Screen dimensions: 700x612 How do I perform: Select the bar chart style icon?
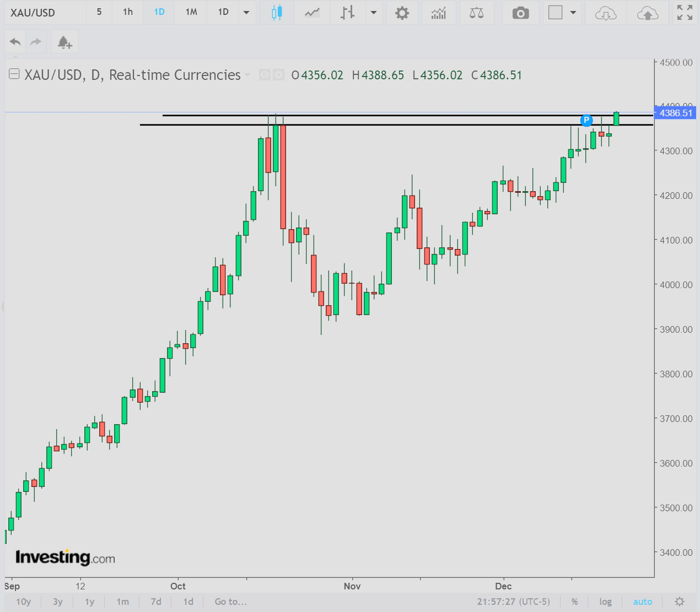[x=347, y=13]
